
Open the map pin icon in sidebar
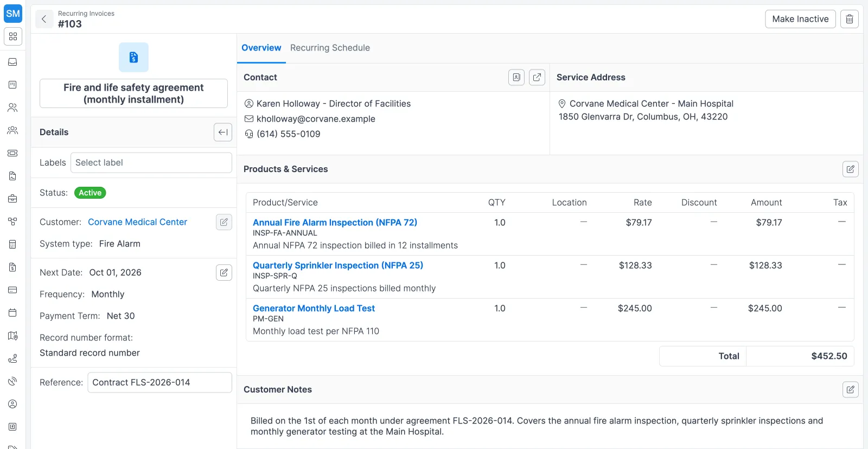[x=13, y=336]
